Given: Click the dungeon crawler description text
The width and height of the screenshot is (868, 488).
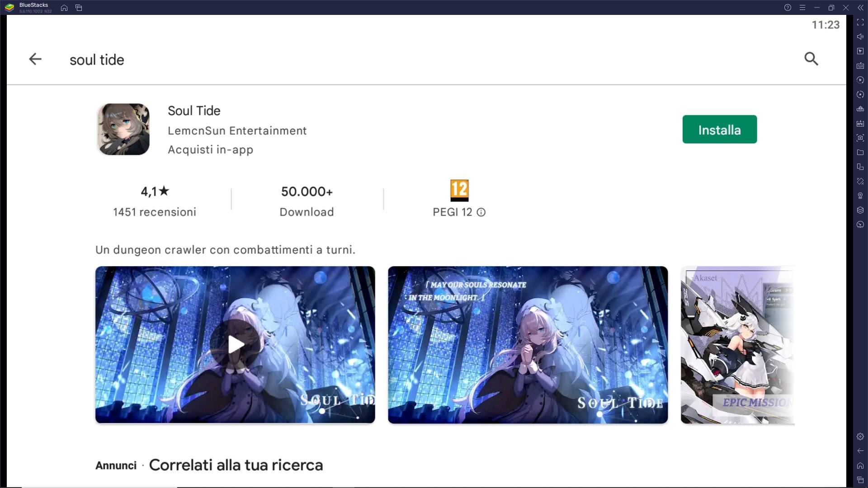Looking at the screenshot, I should 225,250.
